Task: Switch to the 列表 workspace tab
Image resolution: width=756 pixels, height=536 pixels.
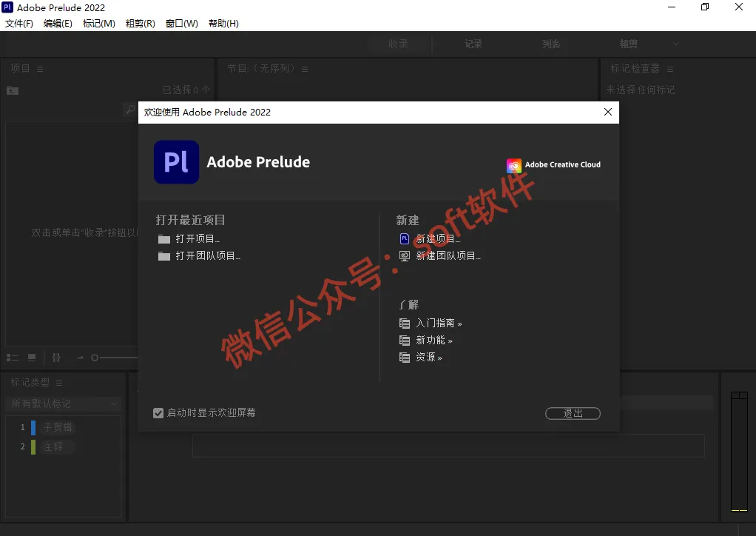Action: (x=551, y=44)
